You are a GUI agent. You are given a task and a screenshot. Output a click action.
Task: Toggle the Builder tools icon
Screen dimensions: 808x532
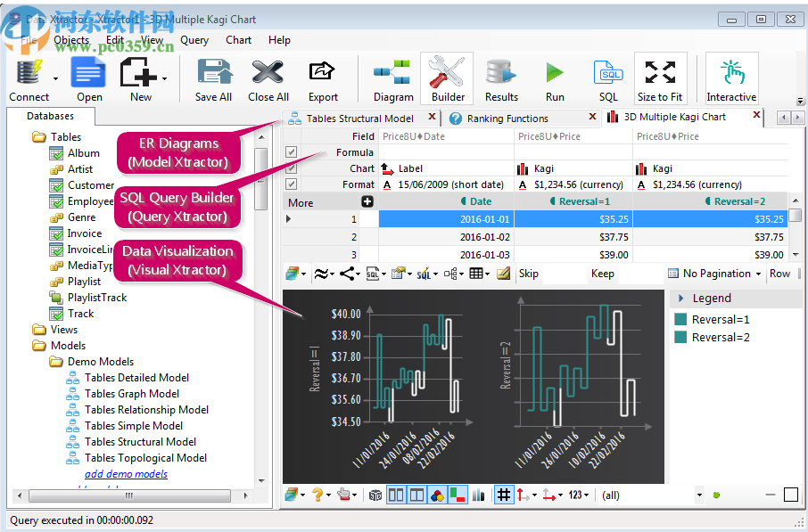446,71
